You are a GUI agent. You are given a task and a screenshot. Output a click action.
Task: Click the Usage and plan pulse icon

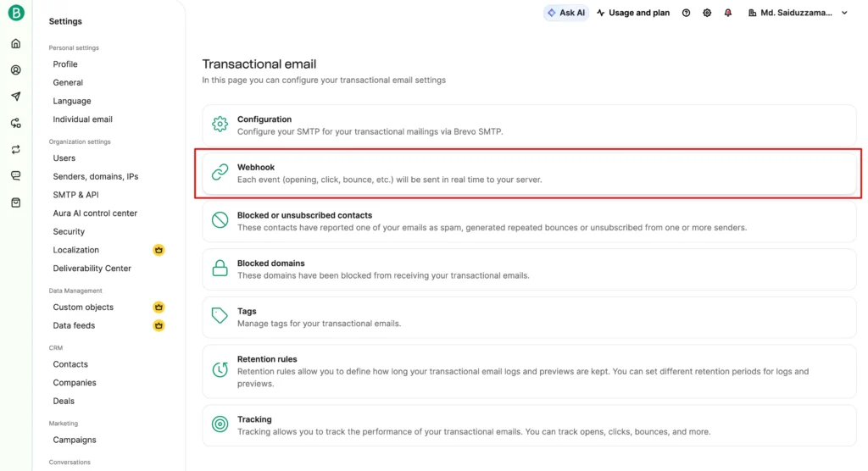[x=601, y=13]
